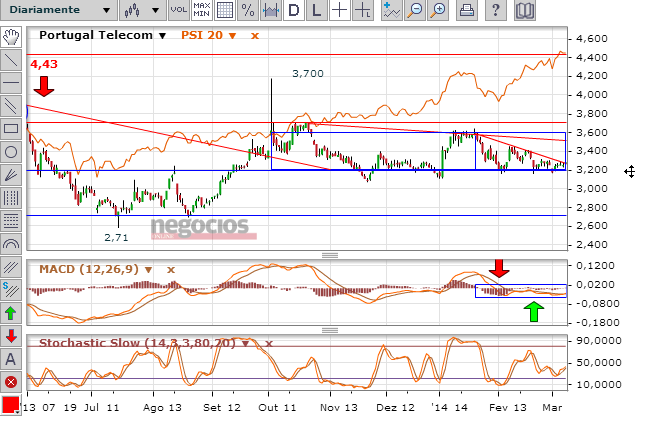Click the candlestick chart type icon
This screenshot has width=647, height=421.
click(132, 10)
